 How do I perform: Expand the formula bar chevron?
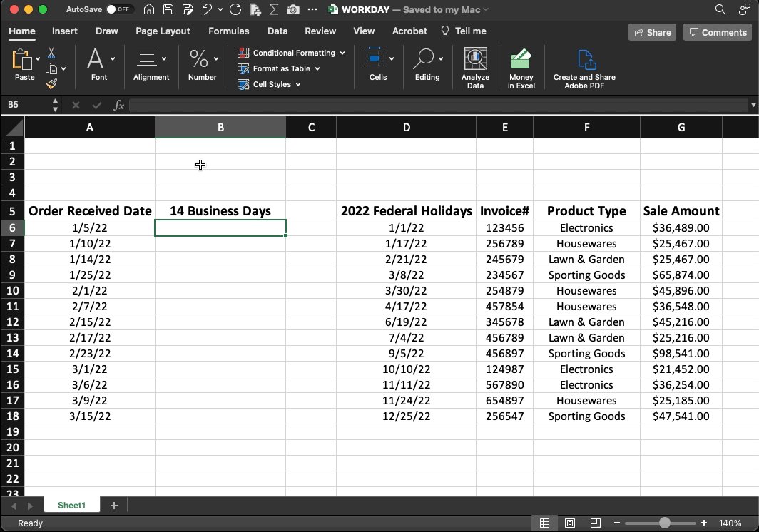click(753, 105)
